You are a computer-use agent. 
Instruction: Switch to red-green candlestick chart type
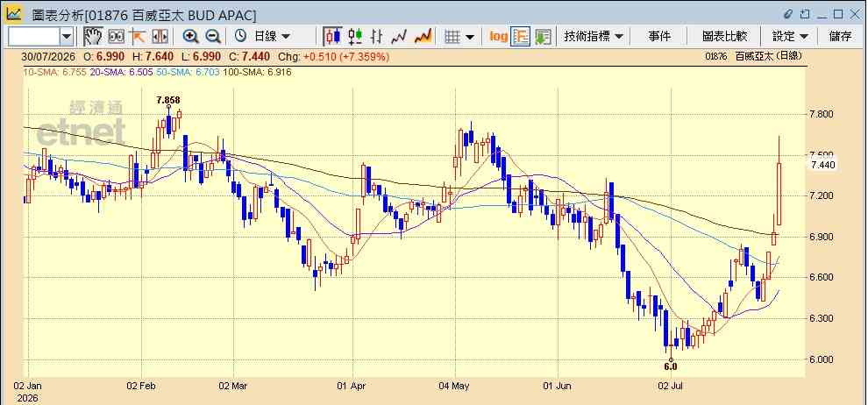click(355, 37)
